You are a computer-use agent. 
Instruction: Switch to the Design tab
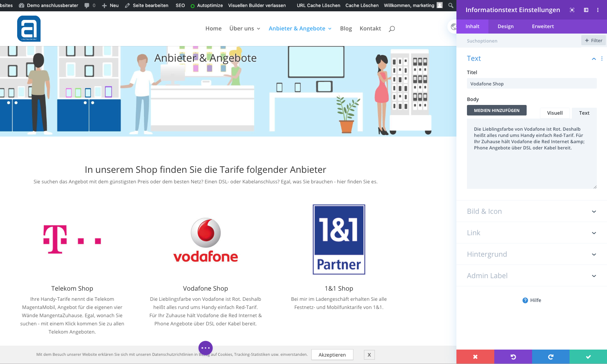pos(506,26)
